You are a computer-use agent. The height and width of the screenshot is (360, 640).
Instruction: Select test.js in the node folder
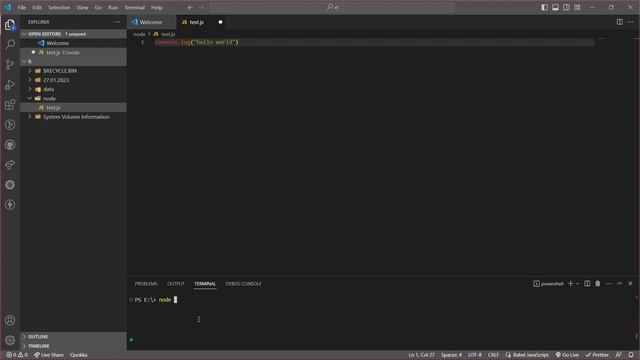pos(73,107)
